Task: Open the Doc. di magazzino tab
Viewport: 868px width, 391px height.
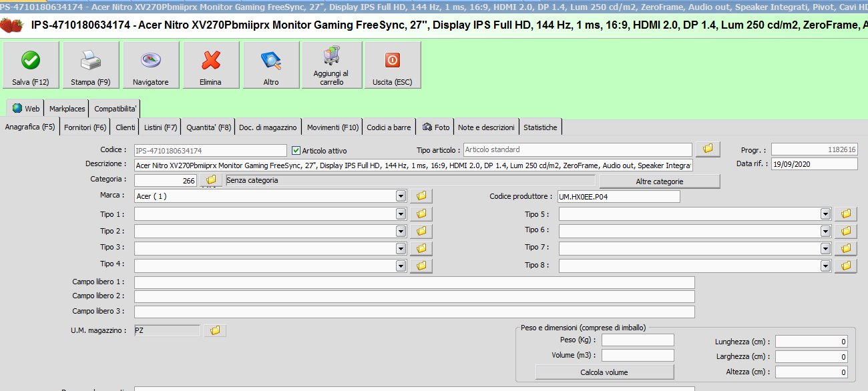Action: coord(268,127)
